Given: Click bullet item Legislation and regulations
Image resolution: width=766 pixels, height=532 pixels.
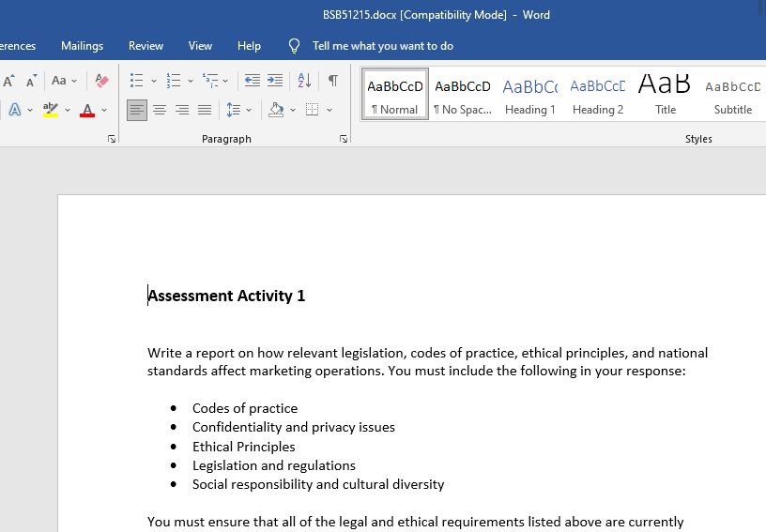Looking at the screenshot, I should [x=274, y=465].
